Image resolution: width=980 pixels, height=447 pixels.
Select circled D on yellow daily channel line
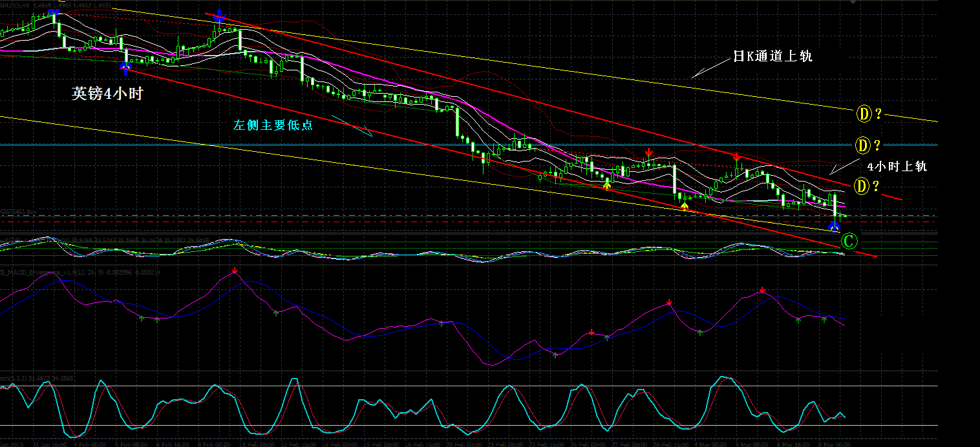[864, 114]
